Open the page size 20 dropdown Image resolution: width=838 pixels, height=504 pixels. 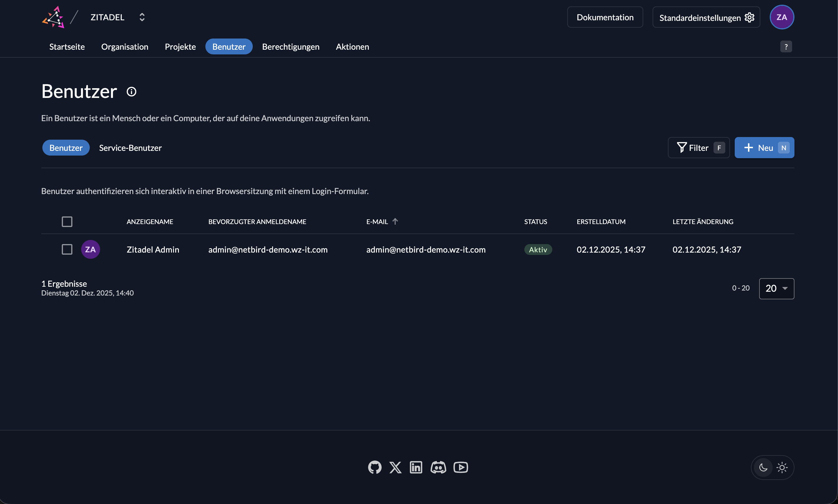coord(777,288)
